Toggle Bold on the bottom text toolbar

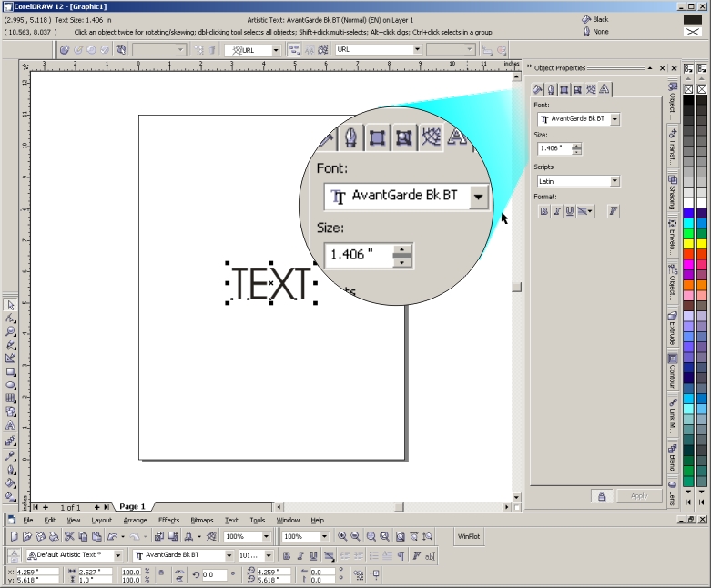pyautogui.click(x=287, y=556)
